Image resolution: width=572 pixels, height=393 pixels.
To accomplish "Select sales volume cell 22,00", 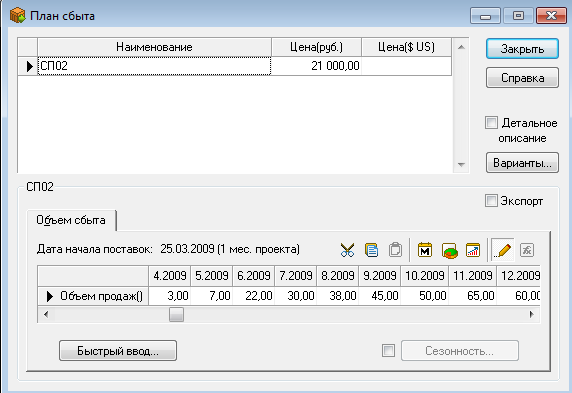I will pyautogui.click(x=254, y=296).
